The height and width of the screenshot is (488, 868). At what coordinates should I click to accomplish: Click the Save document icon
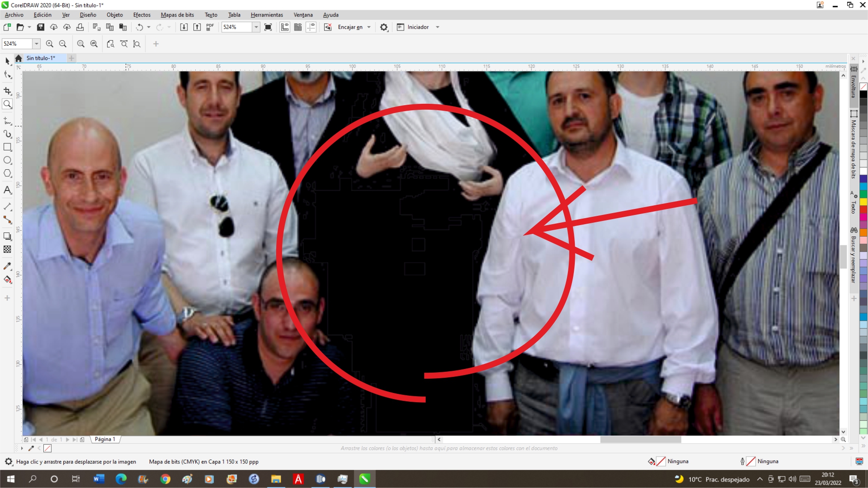41,27
